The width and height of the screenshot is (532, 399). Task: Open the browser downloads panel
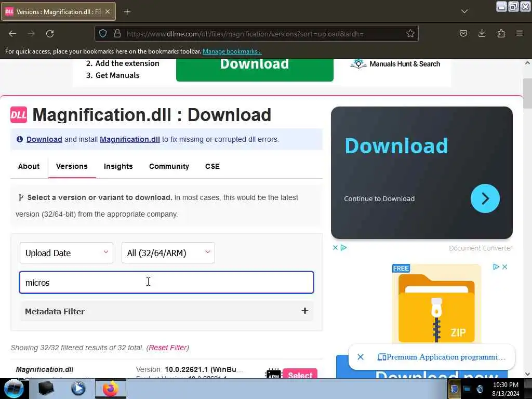(x=482, y=33)
